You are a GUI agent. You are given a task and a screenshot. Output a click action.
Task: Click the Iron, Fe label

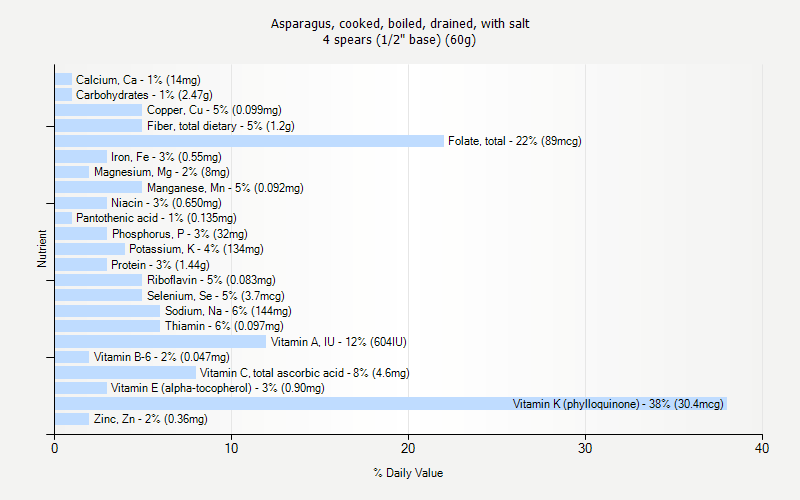coord(166,157)
